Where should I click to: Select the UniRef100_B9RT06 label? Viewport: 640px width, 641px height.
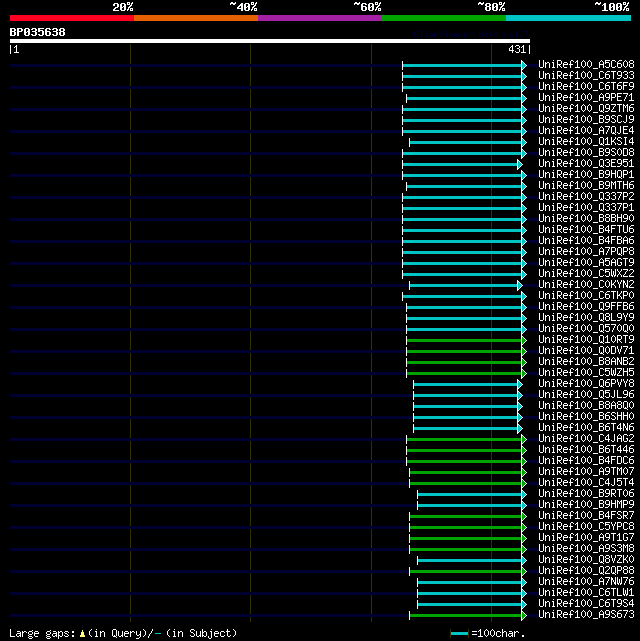pyautogui.click(x=586, y=494)
